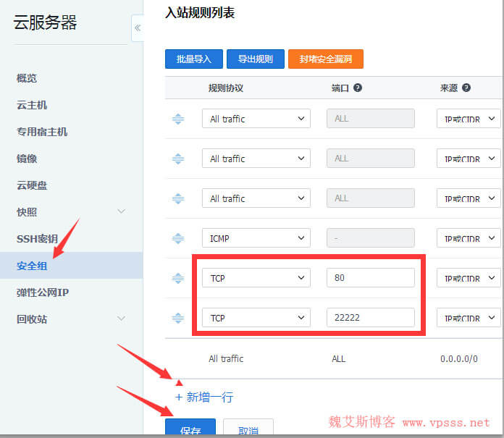The width and height of the screenshot is (504, 438).
Task: Open protocol dropdown showing ICMP
Action: click(x=256, y=238)
